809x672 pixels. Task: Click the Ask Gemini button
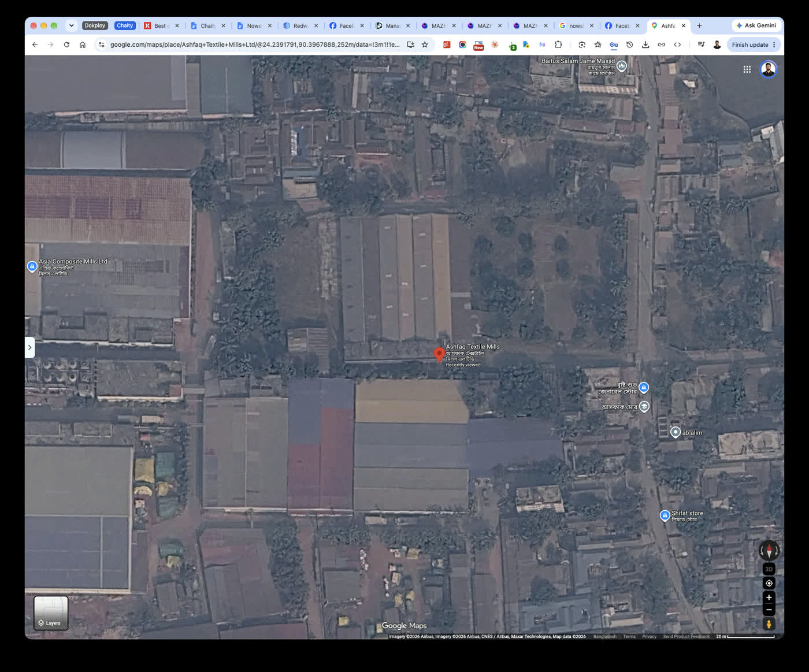tap(756, 25)
